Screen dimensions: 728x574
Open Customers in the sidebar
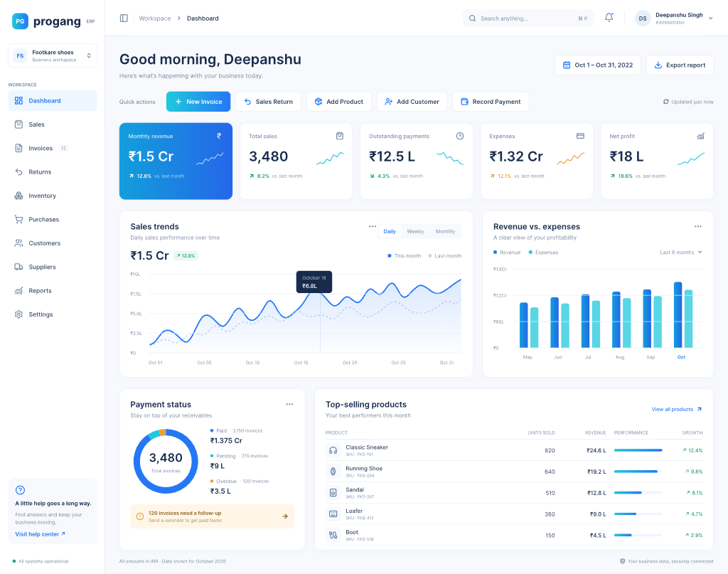[x=53, y=243]
